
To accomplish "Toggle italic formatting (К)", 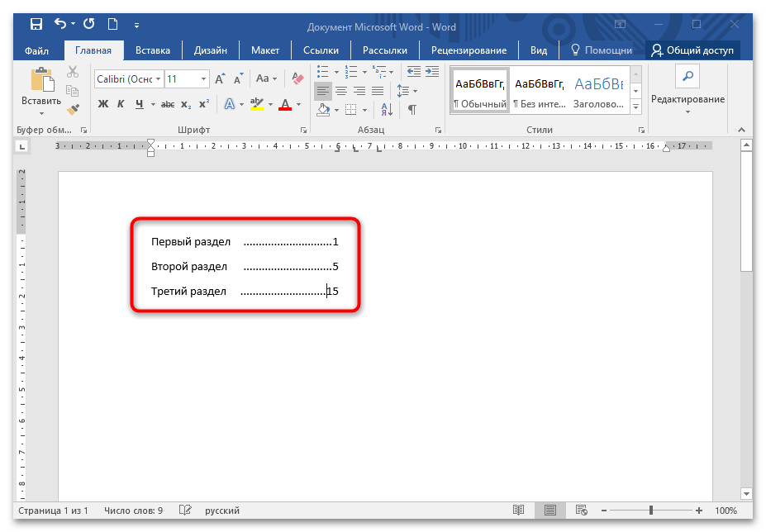I will pyautogui.click(x=121, y=104).
